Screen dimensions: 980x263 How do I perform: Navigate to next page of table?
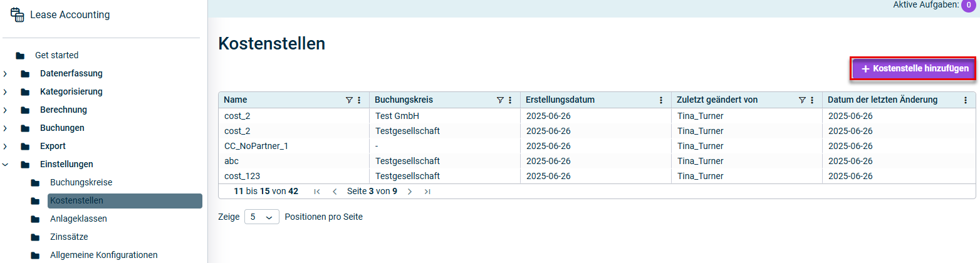[x=410, y=192]
